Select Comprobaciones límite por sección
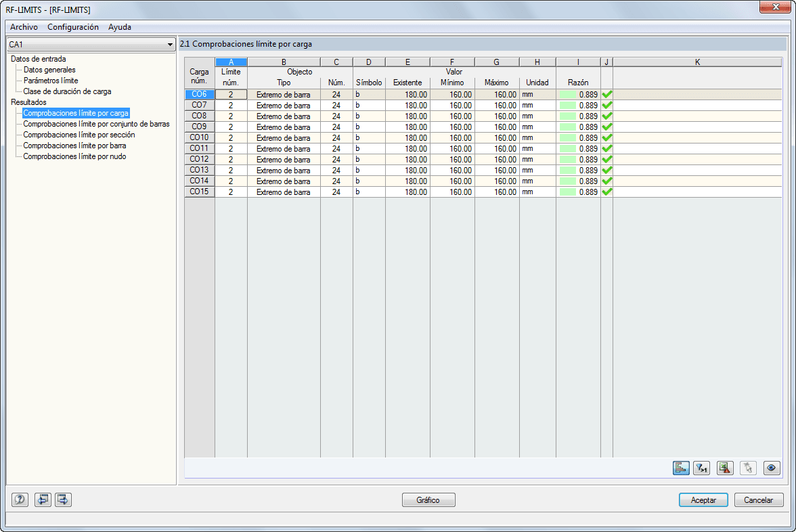The height and width of the screenshot is (532, 796). [x=79, y=135]
